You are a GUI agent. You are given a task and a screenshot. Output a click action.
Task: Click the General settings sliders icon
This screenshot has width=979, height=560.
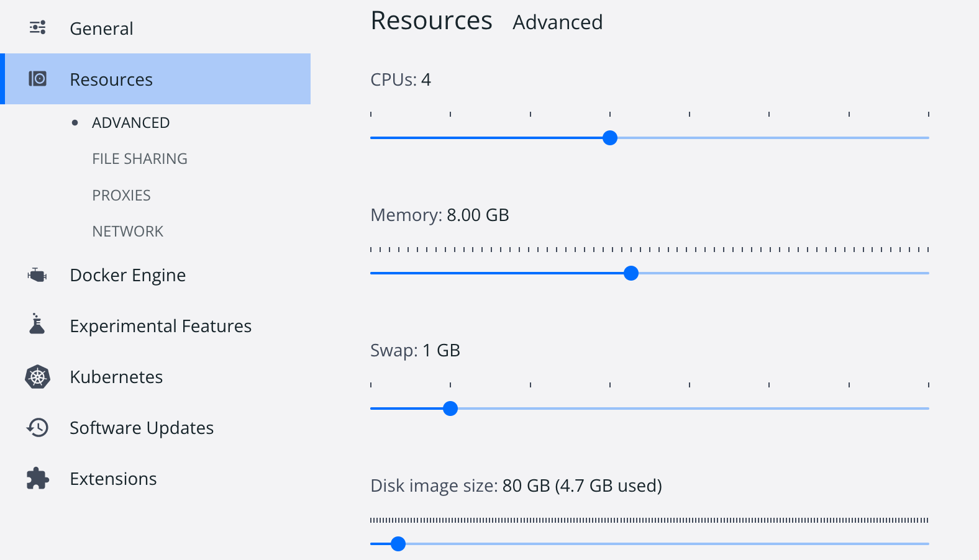click(38, 28)
